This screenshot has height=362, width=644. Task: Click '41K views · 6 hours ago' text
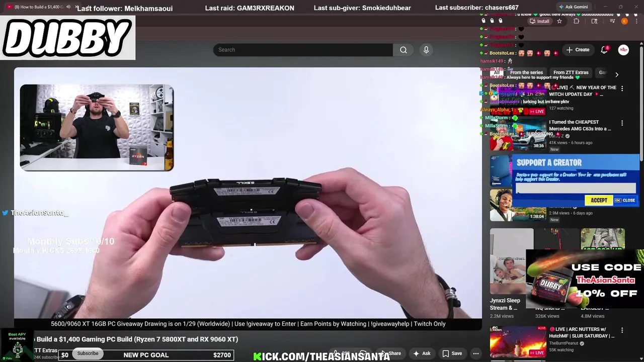[x=571, y=143]
